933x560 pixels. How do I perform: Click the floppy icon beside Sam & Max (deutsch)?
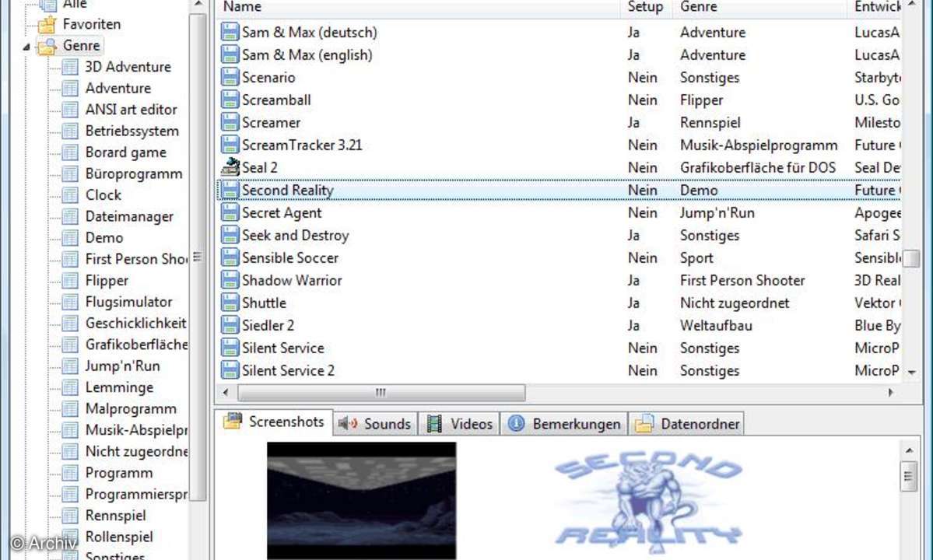pos(230,32)
